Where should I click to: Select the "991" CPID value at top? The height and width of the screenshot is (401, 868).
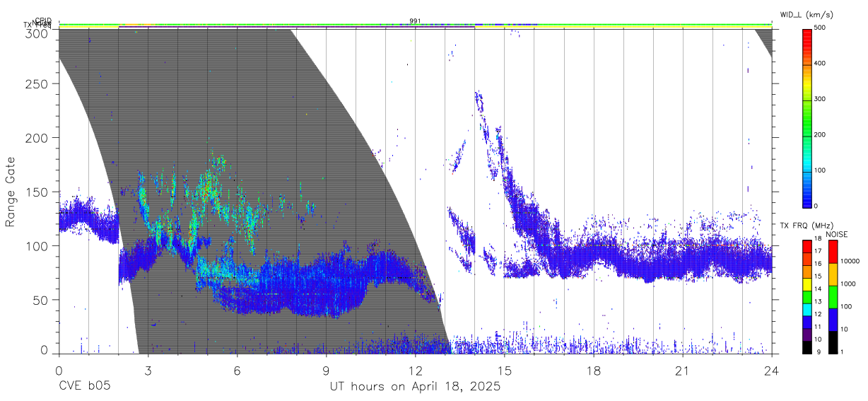(x=415, y=21)
